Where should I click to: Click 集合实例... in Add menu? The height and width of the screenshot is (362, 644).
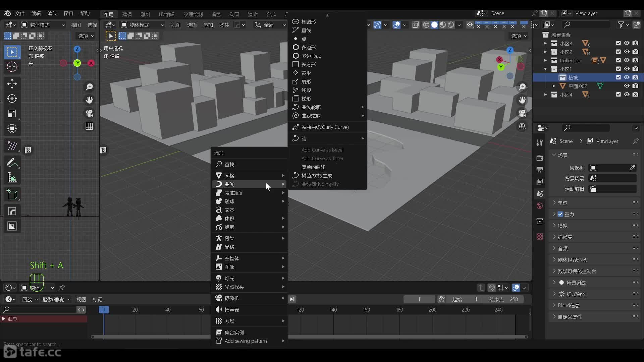point(250,333)
